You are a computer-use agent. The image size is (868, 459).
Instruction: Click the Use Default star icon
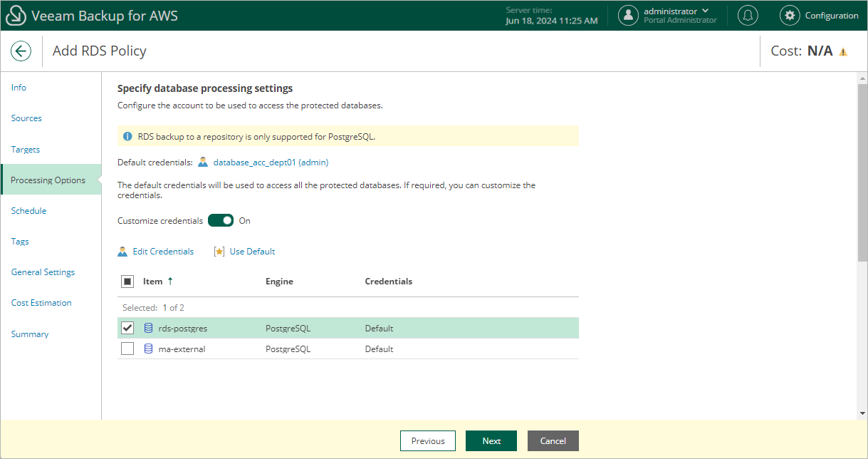219,252
